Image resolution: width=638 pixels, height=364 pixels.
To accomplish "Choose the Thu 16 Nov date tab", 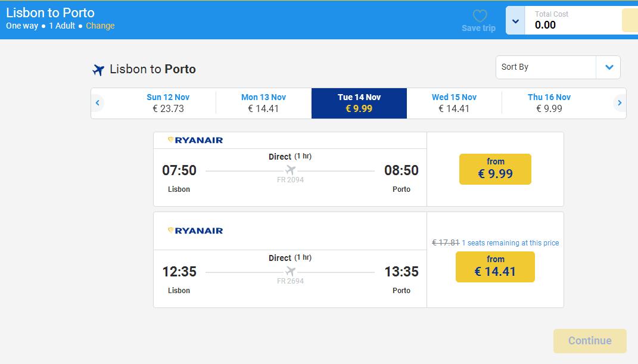I will coord(549,103).
